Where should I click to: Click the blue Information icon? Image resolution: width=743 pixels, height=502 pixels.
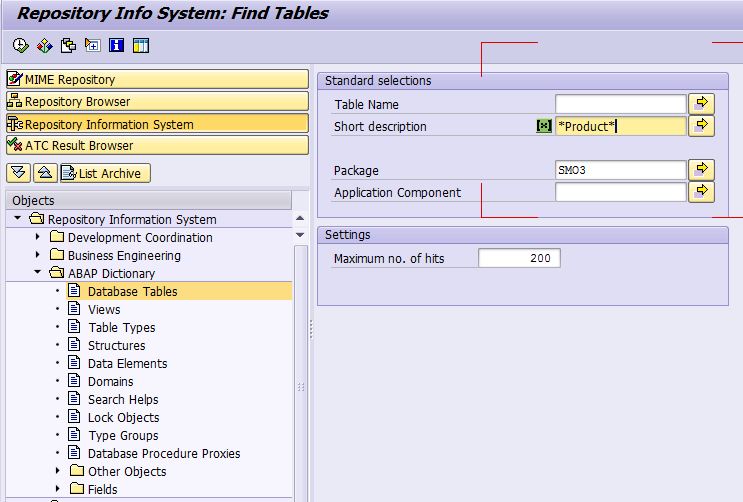click(117, 46)
